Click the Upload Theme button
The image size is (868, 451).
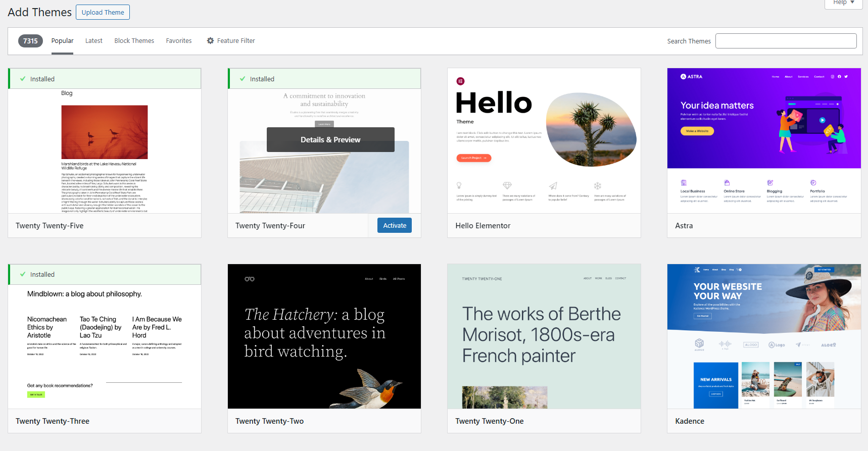point(103,12)
